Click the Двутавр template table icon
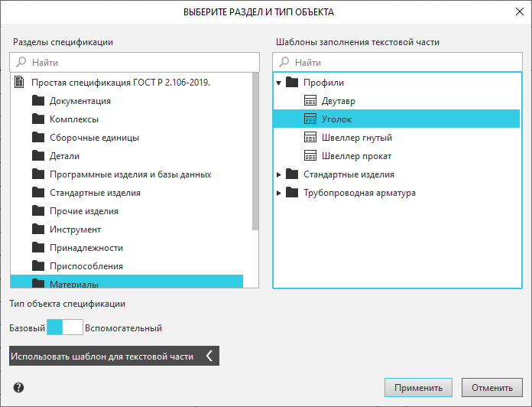The image size is (532, 407). pos(310,101)
